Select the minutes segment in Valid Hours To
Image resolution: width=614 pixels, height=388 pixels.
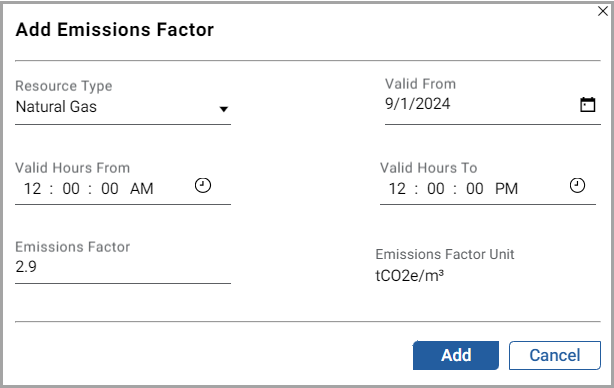click(x=436, y=189)
